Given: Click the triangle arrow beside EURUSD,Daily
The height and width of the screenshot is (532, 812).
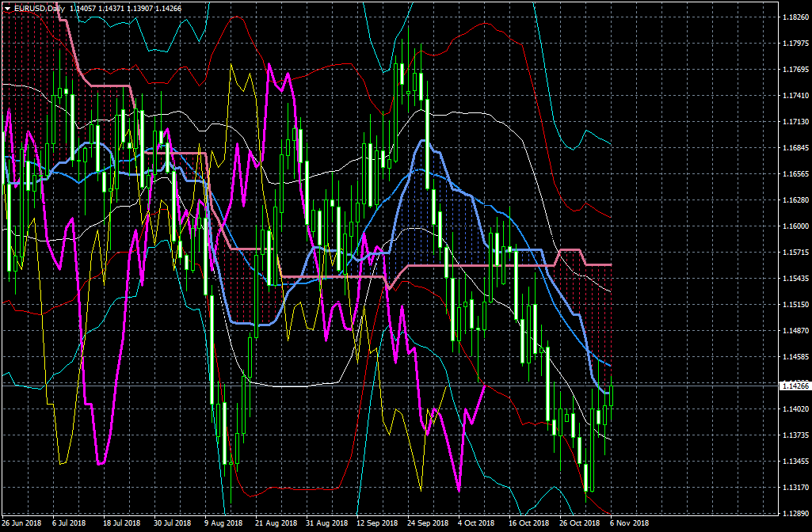Looking at the screenshot, I should coord(7,7).
